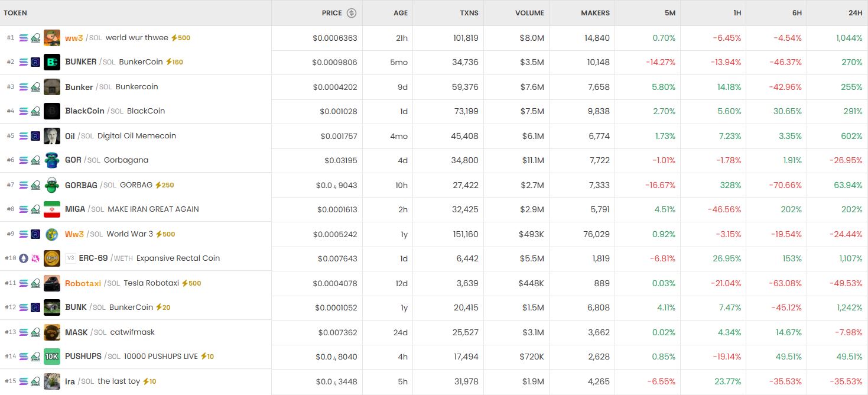The height and width of the screenshot is (395, 868).
Task: Click the V3 label on ERC-69 row
Action: tap(70, 258)
